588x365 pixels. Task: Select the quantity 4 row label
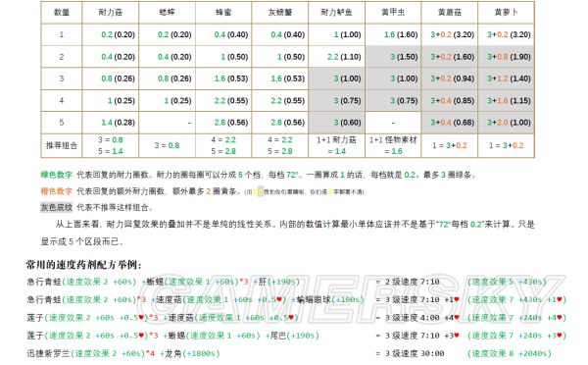coord(62,101)
